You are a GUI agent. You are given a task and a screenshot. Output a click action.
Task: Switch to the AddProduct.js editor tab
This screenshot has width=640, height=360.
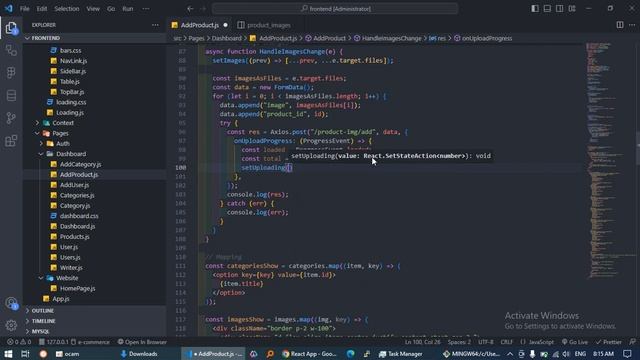(x=200, y=25)
